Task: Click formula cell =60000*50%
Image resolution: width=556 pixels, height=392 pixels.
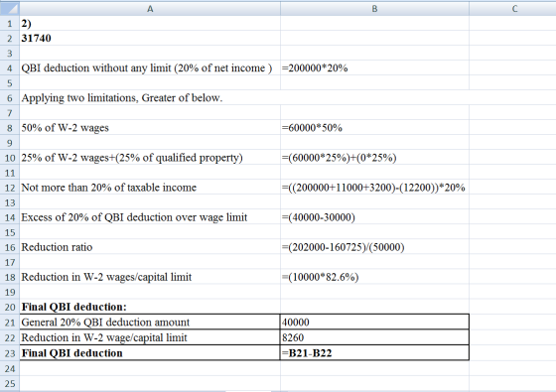Action: (374, 128)
